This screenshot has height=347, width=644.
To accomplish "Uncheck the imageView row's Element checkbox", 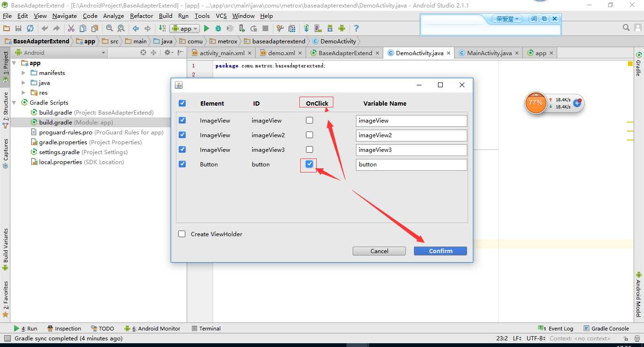I will pos(182,120).
